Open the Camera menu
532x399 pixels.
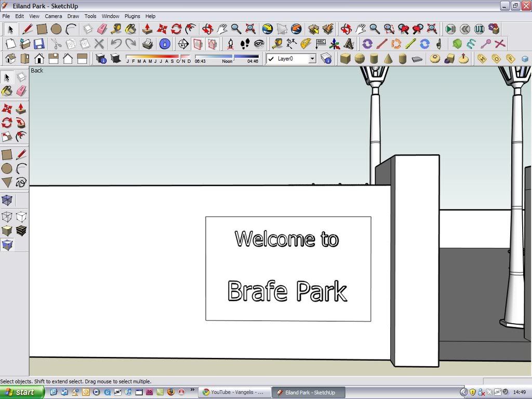coord(54,16)
